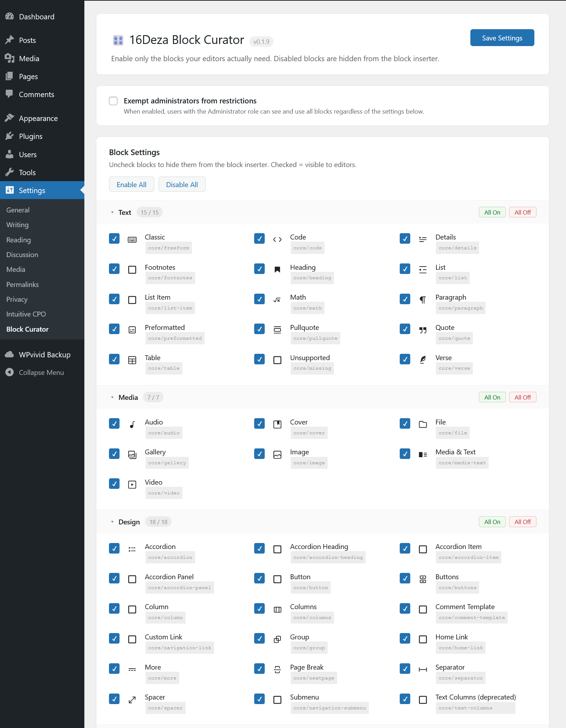Uncheck the Footnotes block checkbox
Viewport: 566px width, 728px height.
tap(114, 269)
